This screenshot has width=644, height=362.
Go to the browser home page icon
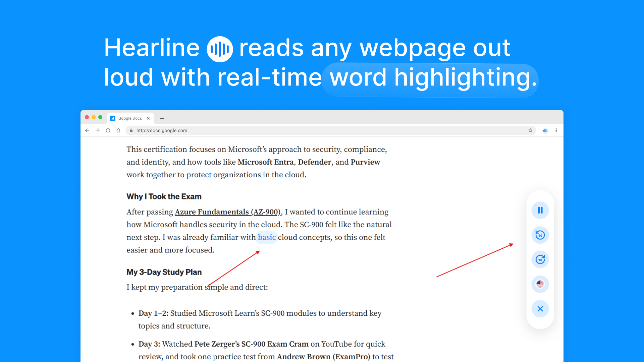[118, 130]
